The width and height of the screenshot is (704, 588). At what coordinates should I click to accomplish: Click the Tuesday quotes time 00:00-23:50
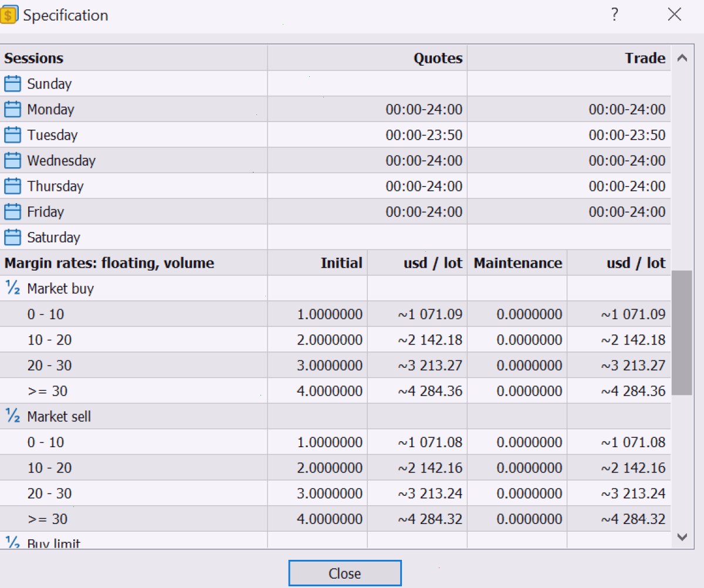pyautogui.click(x=424, y=135)
